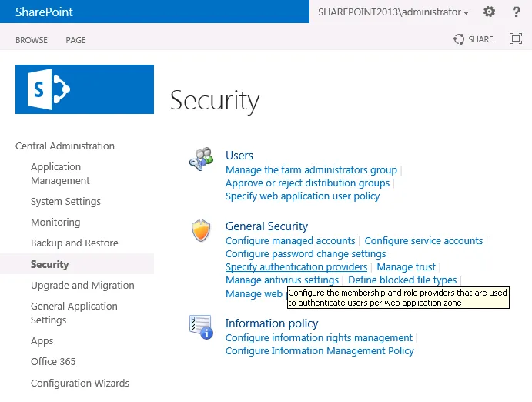Open the partially hidden Manage web link

(254, 293)
